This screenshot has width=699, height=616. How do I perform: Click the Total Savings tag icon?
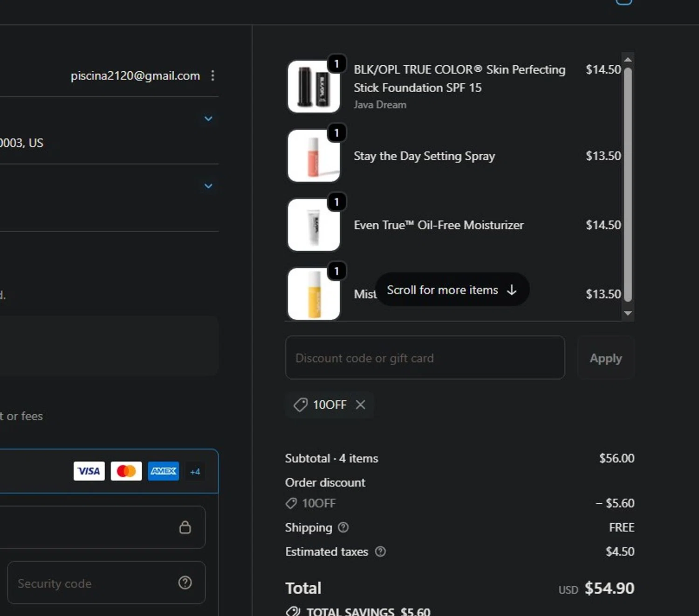pos(293,611)
